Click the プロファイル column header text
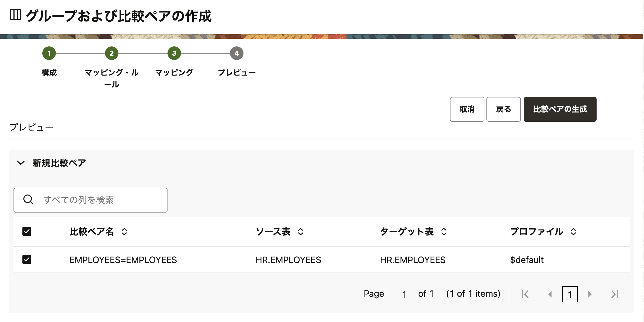 pos(537,232)
